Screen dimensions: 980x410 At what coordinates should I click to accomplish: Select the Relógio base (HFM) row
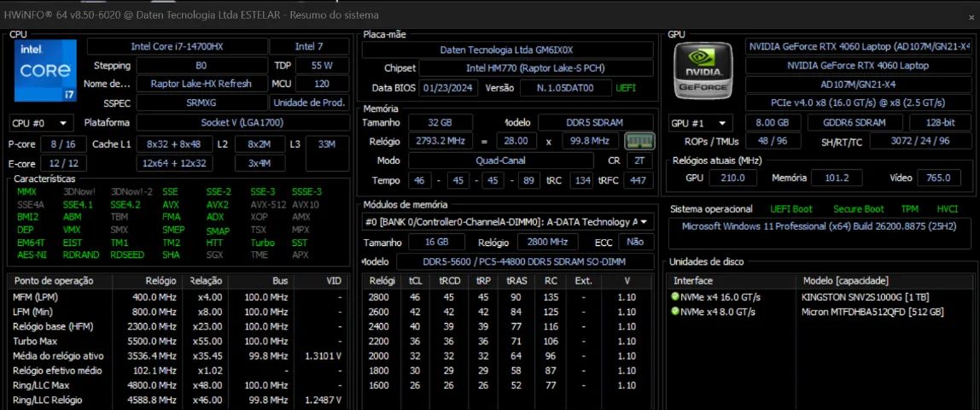[x=177, y=326]
